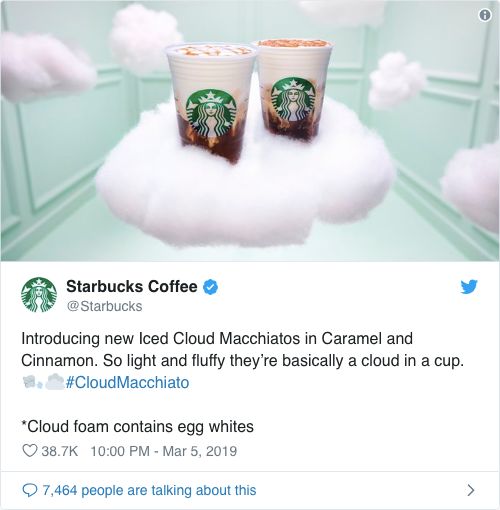Click the 38.7K likes count

click(60, 451)
